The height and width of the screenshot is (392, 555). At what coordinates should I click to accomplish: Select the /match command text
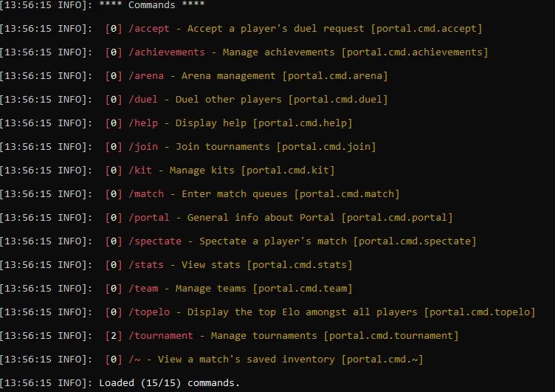click(x=146, y=194)
